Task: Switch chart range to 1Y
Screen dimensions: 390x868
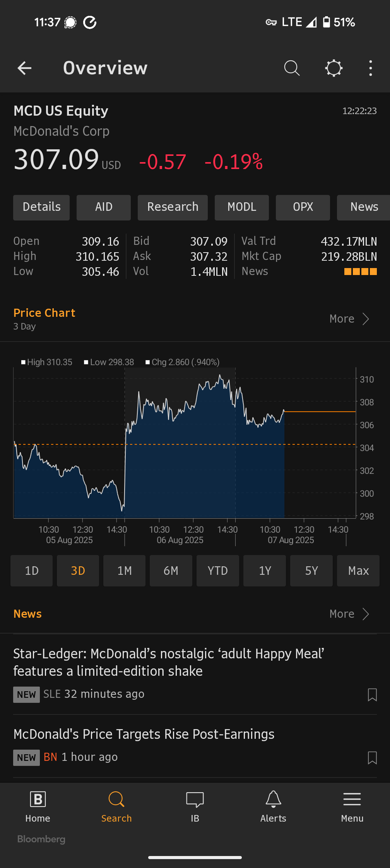Action: pyautogui.click(x=265, y=571)
